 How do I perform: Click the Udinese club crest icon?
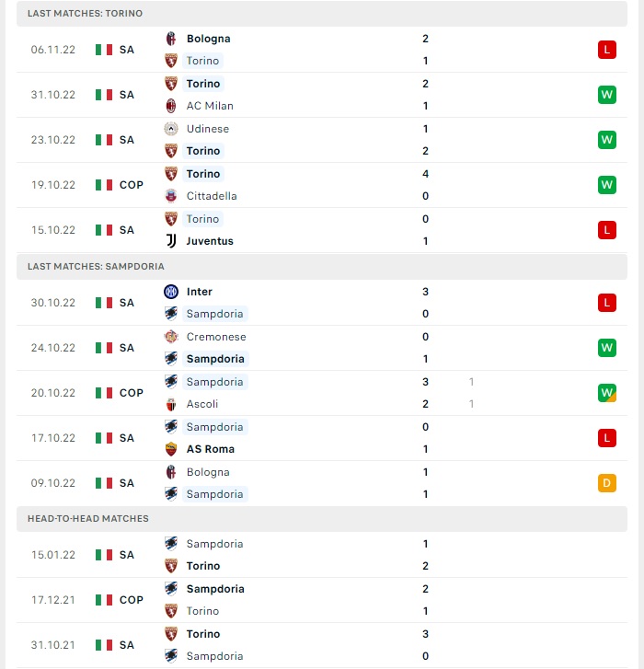171,129
